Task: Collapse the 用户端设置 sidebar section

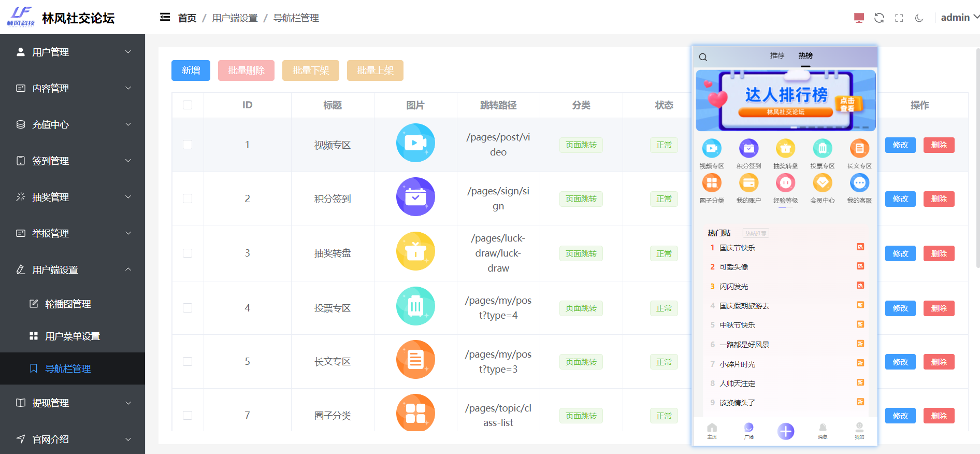Action: pyautogui.click(x=73, y=270)
